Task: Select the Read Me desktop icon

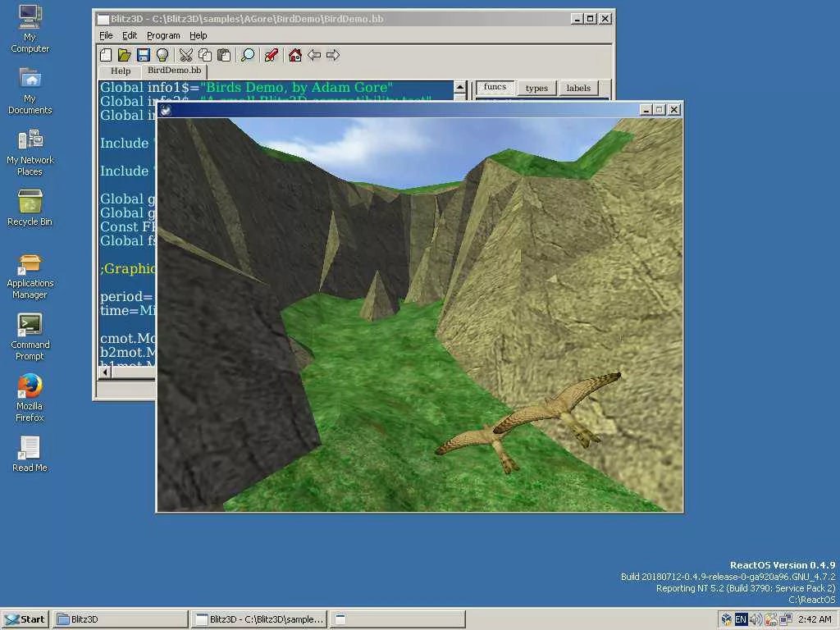Action: coord(30,454)
